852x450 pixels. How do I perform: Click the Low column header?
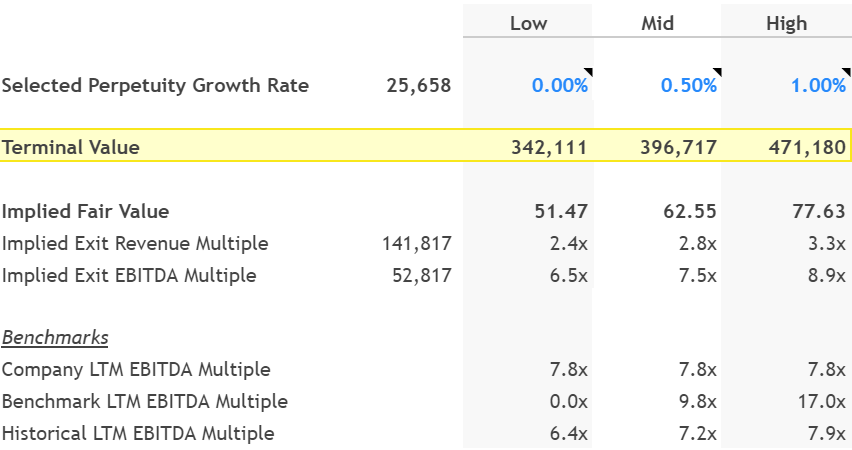528,23
